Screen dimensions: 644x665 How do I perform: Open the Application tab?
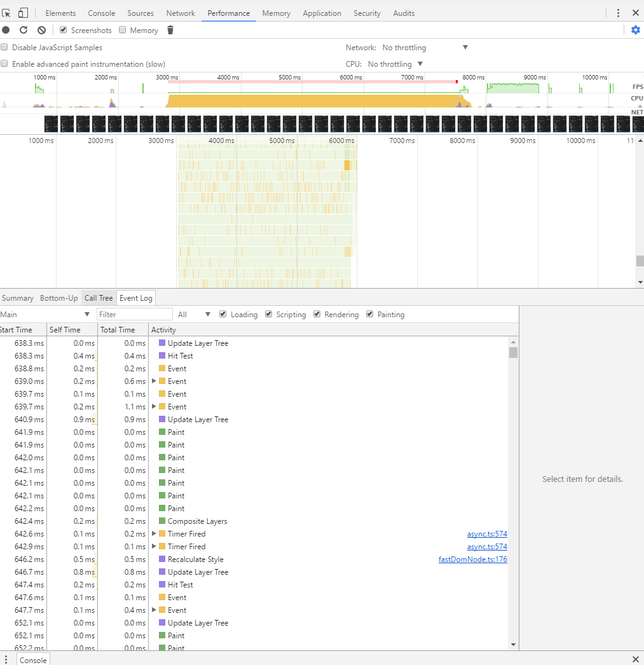[x=322, y=13]
